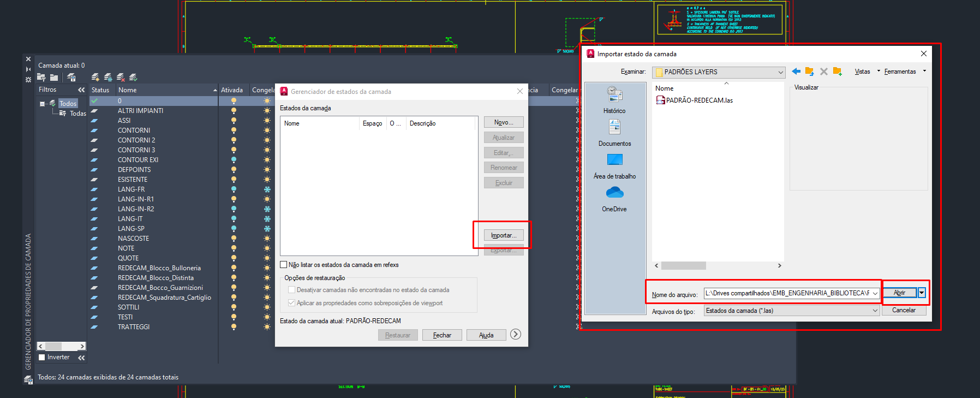The height and width of the screenshot is (398, 980).
Task: Turn off the ALTRI IMPIANTI layer lightbulb
Action: (234, 111)
